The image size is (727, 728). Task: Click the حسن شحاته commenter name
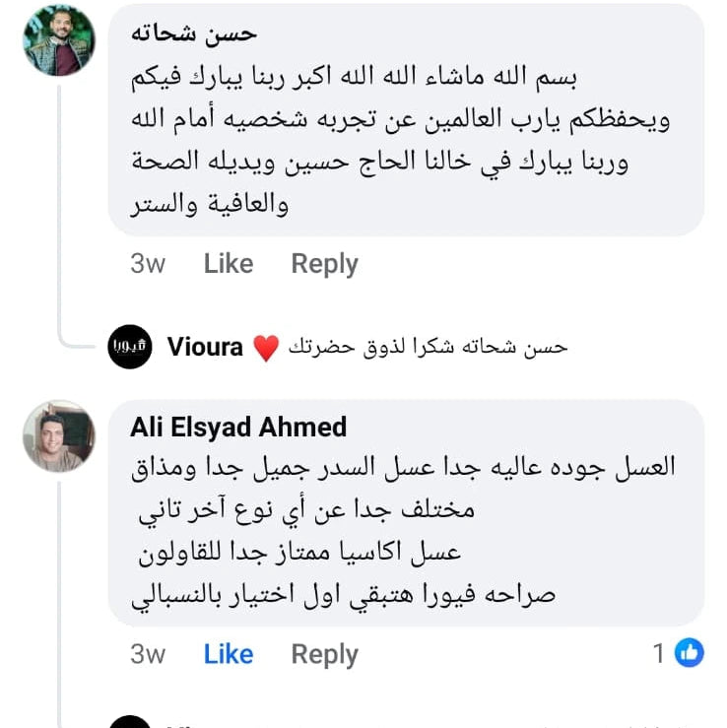(x=194, y=33)
